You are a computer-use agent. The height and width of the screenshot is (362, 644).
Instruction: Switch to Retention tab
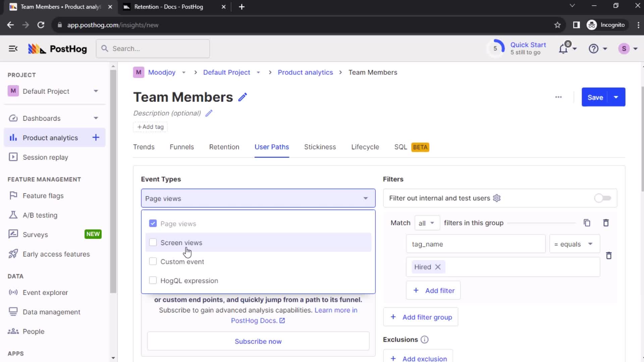coord(224,147)
